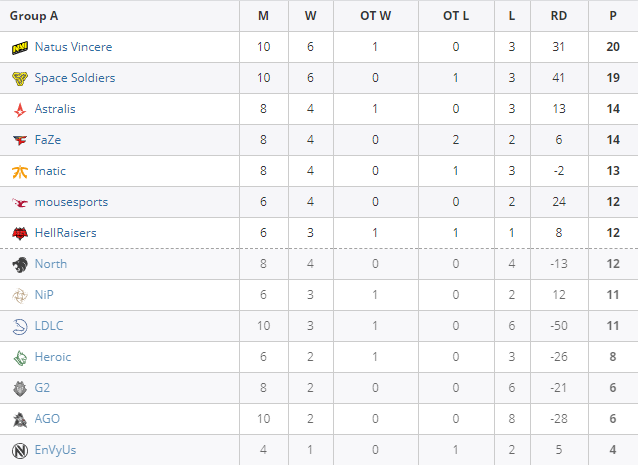This screenshot has width=638, height=465.
Task: Click the HellRaisers logo icon
Action: [20, 233]
